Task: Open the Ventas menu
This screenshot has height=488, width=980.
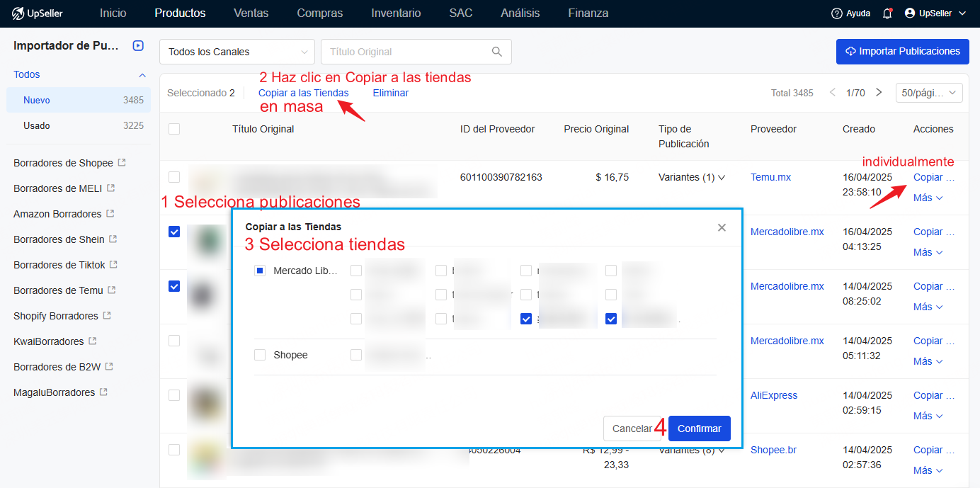Action: tap(251, 13)
